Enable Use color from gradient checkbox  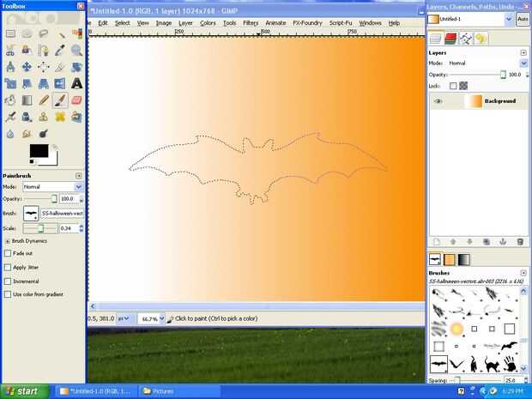tap(8, 294)
